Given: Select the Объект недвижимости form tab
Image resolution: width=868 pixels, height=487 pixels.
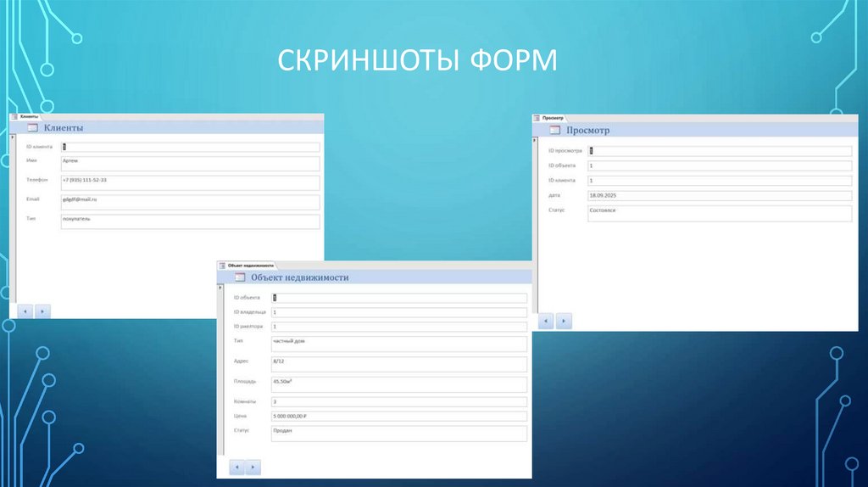Looking at the screenshot, I should [247, 266].
